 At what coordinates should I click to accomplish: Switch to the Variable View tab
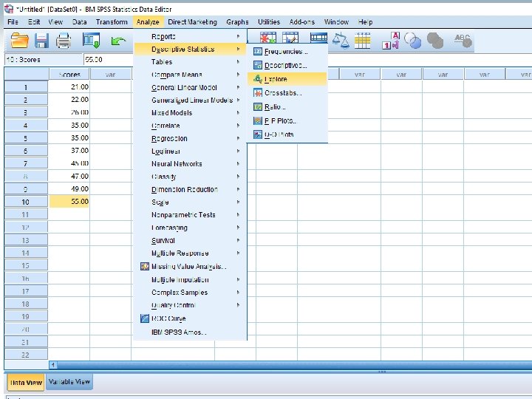(69, 382)
